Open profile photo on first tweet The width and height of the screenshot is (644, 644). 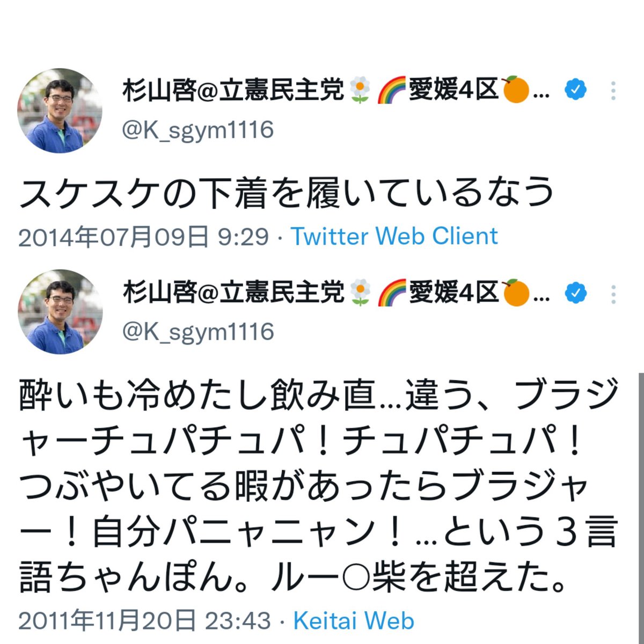pos(60,111)
